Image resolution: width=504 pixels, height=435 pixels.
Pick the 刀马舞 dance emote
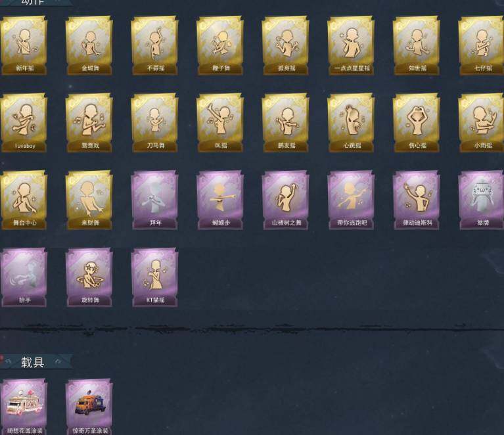tap(155, 122)
